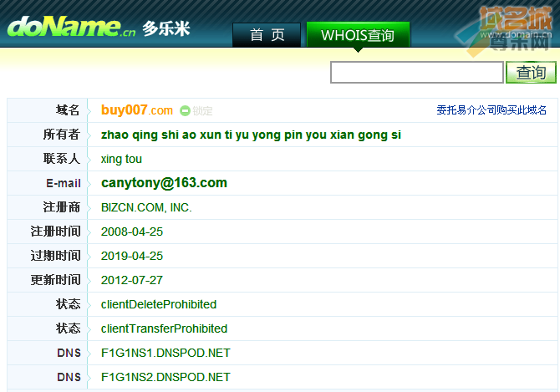
Task: Click the F1G1NS1.DNSPOD.NET DNS entry
Action: pyautogui.click(x=165, y=353)
